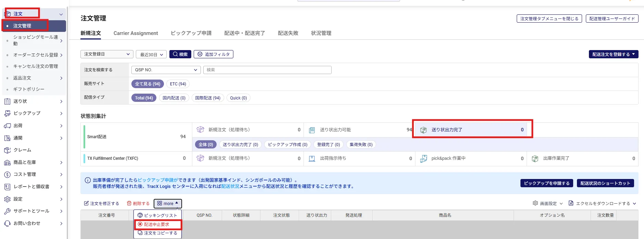Toggle the ETC (94) sales site filter
This screenshot has width=644, height=239.
[x=178, y=84]
